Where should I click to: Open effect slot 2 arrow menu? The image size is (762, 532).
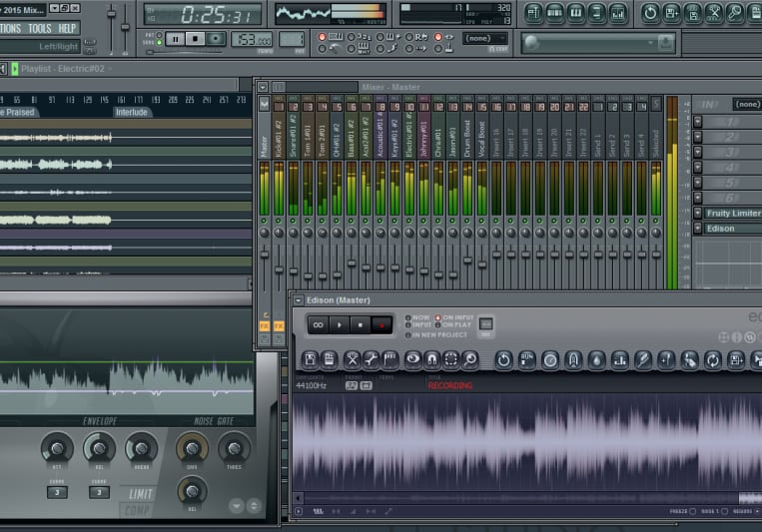click(x=697, y=137)
